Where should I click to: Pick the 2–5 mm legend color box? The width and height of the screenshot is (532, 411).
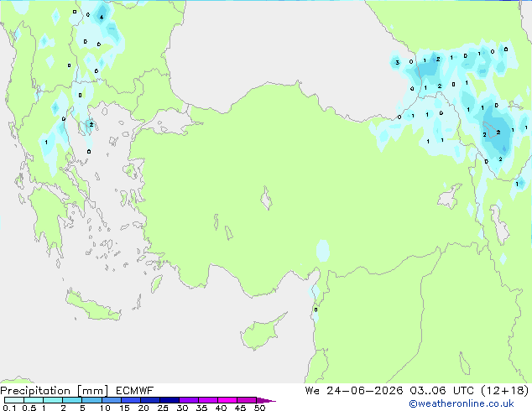coord(72,400)
